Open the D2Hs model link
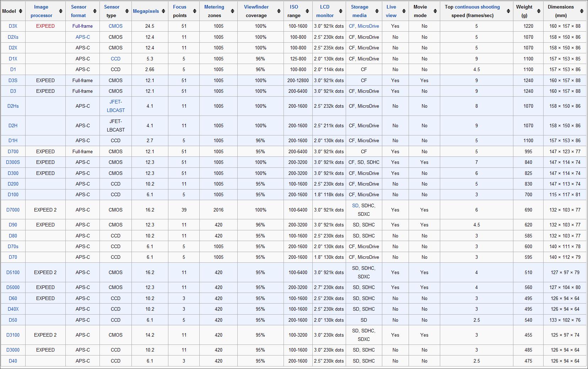 coord(13,106)
